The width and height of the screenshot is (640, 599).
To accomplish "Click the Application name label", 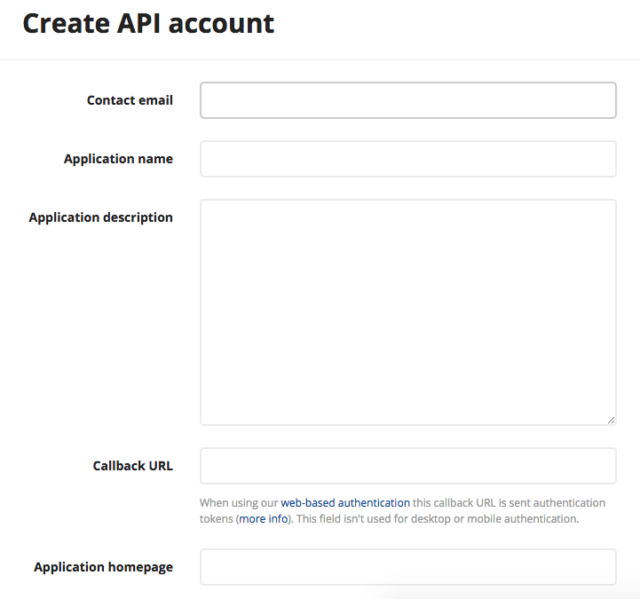I will point(118,159).
